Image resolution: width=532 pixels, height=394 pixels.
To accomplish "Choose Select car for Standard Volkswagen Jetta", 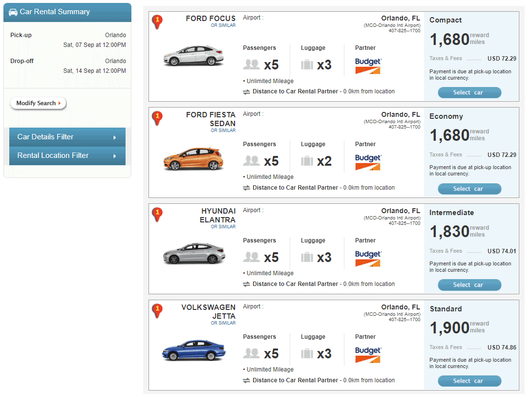I will [469, 381].
